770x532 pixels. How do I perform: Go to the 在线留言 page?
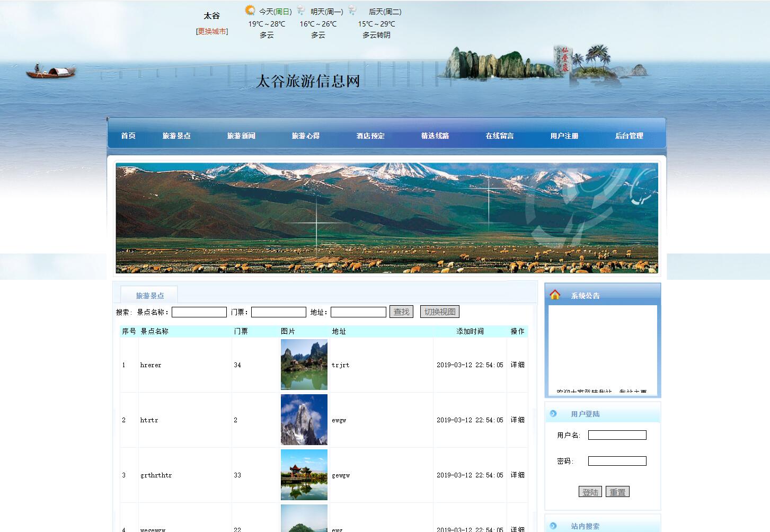pyautogui.click(x=500, y=136)
